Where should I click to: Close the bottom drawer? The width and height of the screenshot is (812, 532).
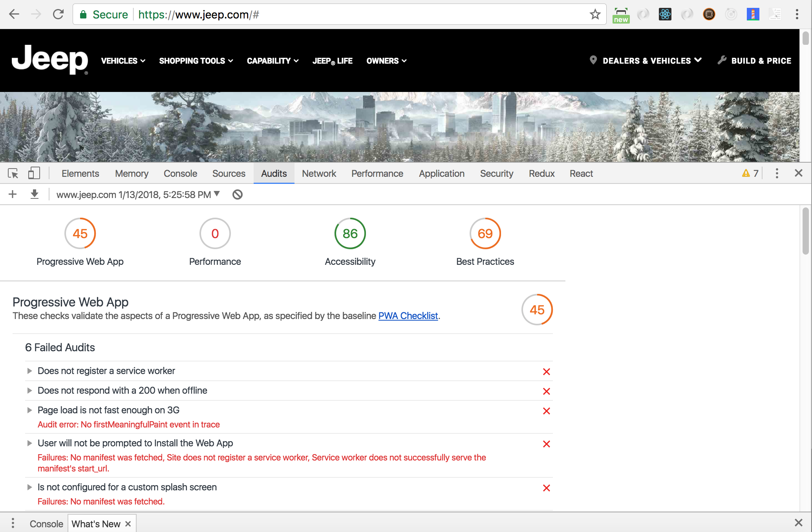pos(798,523)
